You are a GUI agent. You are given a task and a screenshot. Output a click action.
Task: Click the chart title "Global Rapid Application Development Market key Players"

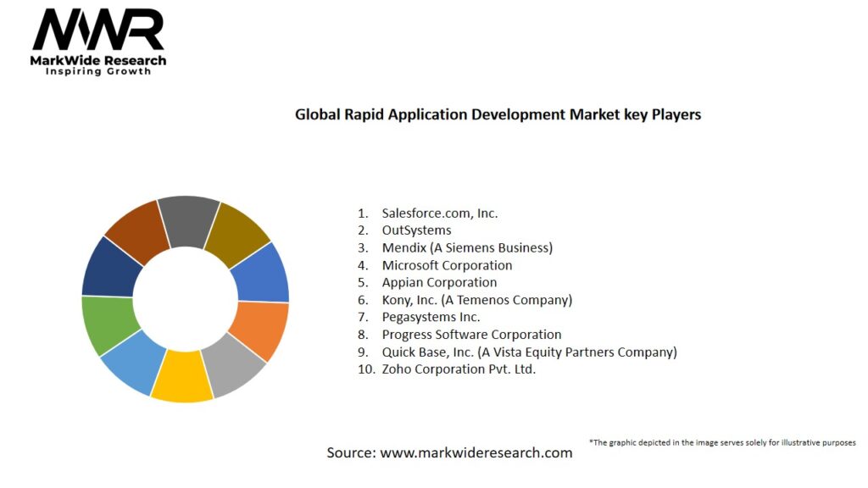click(x=498, y=114)
